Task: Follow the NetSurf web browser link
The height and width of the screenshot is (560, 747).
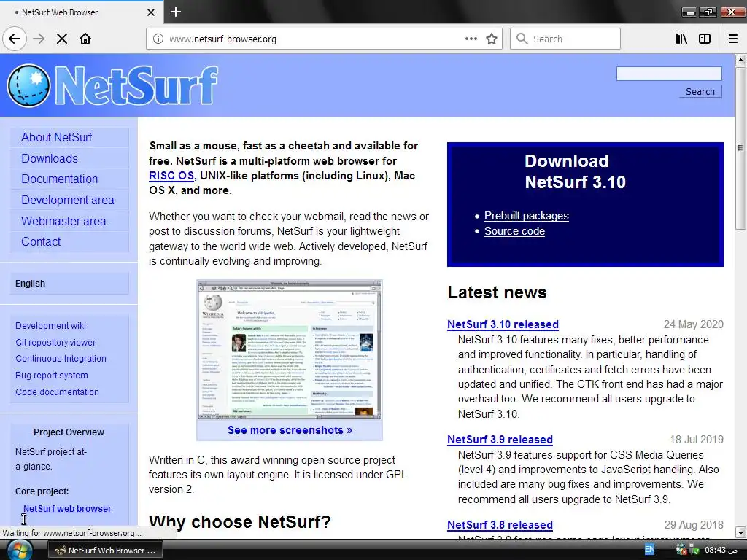Action: (x=68, y=508)
